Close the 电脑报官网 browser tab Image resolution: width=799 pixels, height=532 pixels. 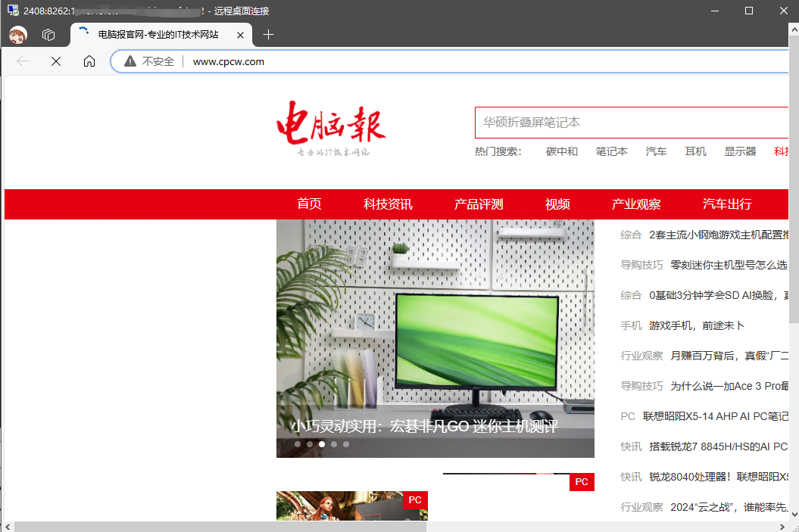(241, 35)
